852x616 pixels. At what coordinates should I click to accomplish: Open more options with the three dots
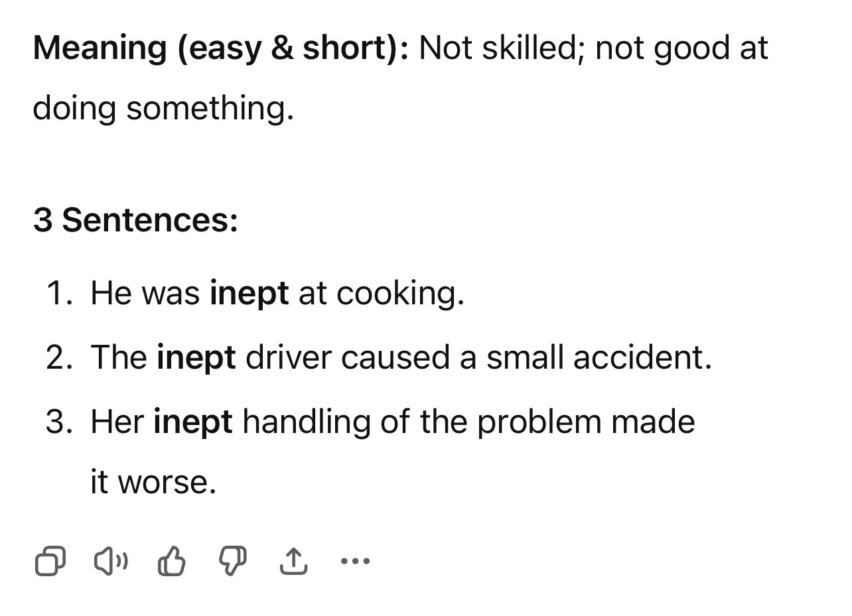(x=354, y=562)
